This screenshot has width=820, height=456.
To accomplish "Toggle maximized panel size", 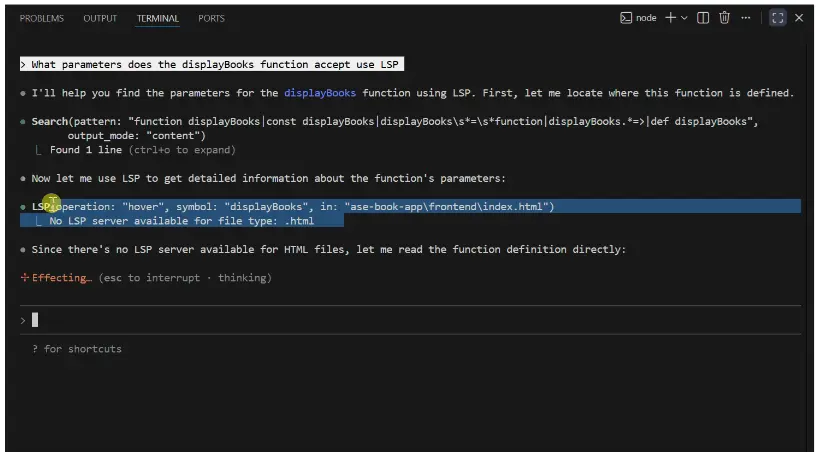I will click(x=777, y=18).
